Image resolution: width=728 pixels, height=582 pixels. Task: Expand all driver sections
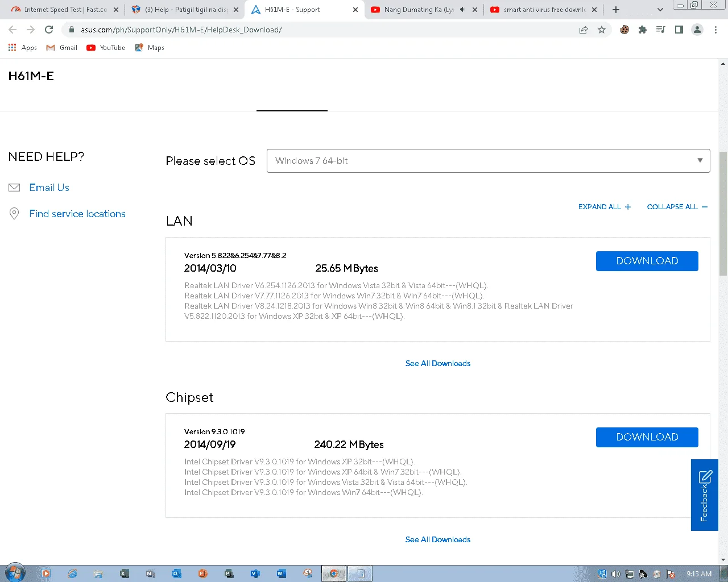click(x=605, y=207)
